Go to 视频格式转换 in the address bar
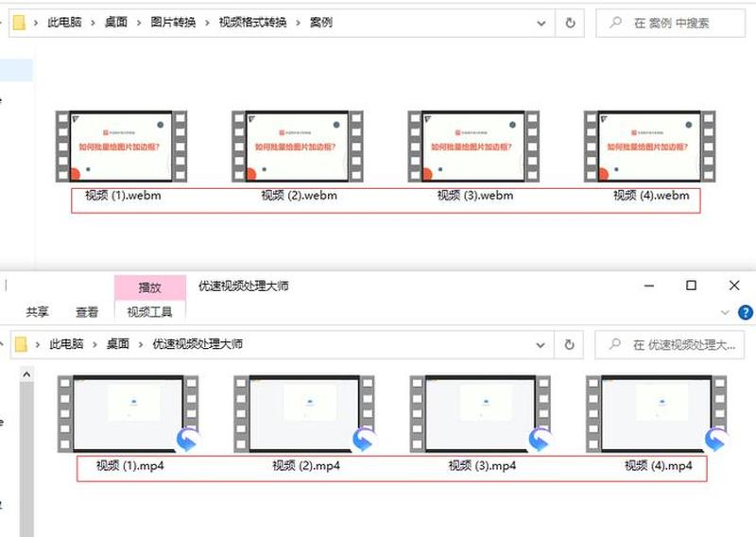The height and width of the screenshot is (537, 756). [252, 22]
